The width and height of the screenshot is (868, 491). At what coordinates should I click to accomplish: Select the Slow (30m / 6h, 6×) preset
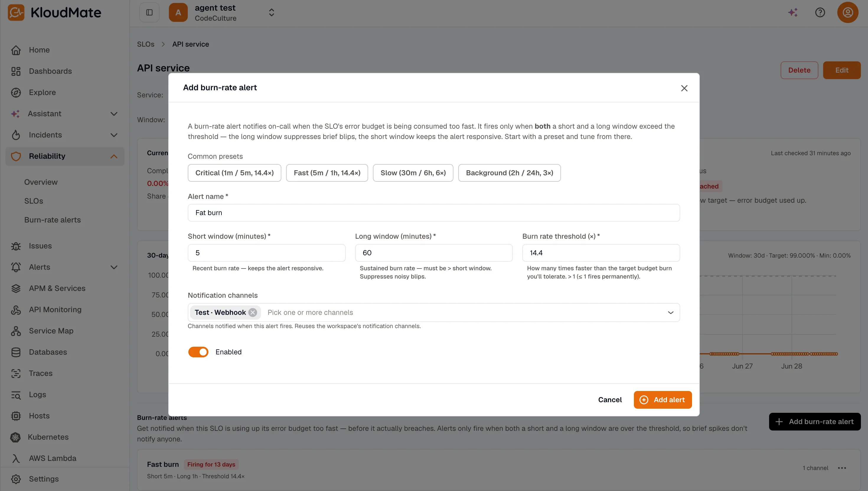coord(413,173)
